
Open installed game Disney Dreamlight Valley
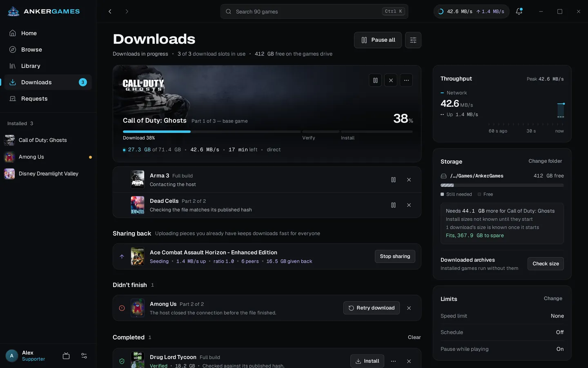click(x=48, y=174)
